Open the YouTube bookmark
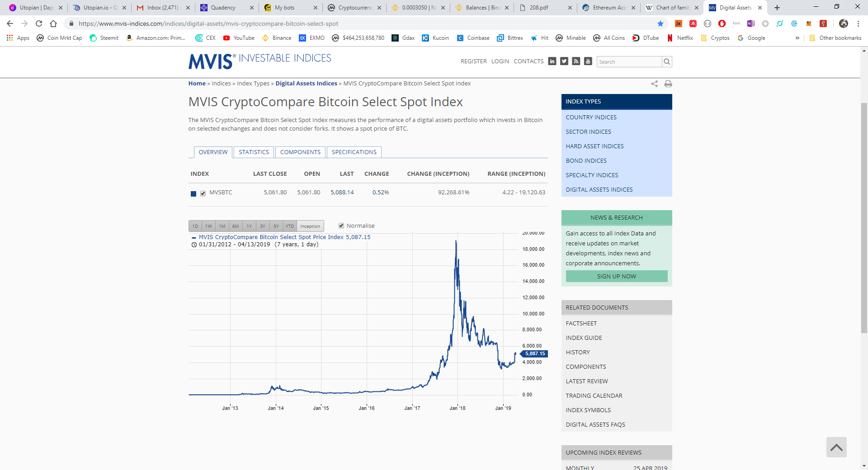Screen dimensions: 868x470 pyautogui.click(x=239, y=38)
